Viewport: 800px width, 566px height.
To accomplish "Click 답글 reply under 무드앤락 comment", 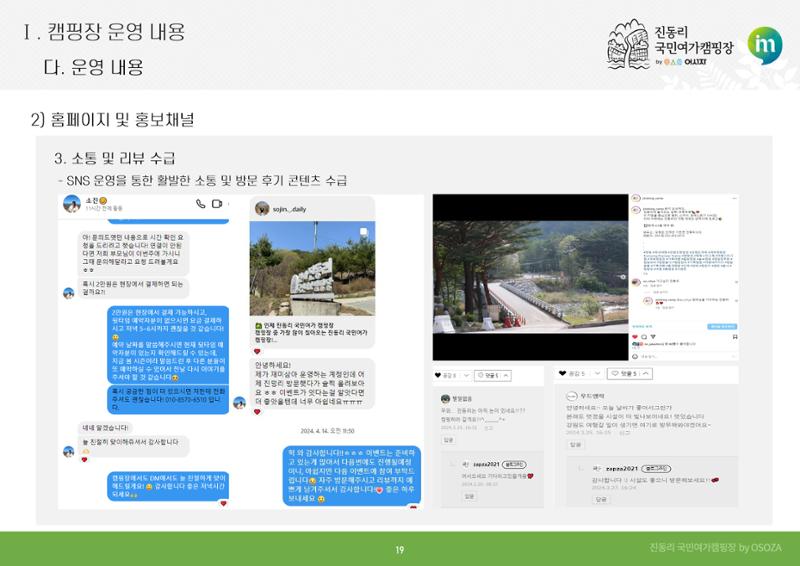I will (576, 445).
